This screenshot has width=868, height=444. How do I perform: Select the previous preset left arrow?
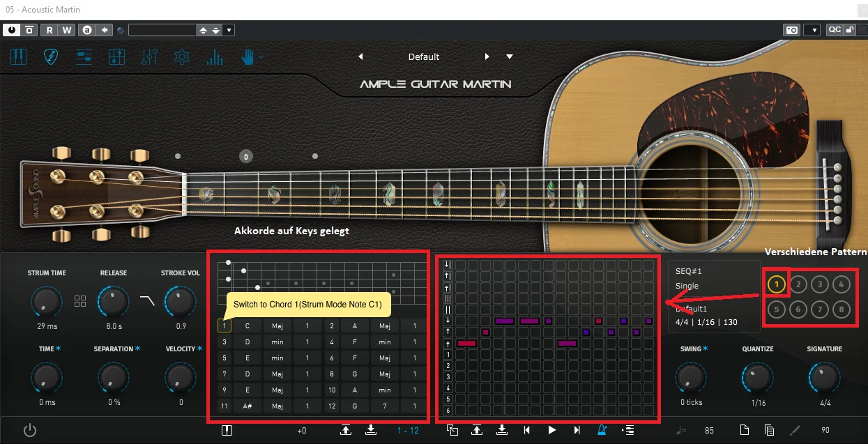point(360,57)
